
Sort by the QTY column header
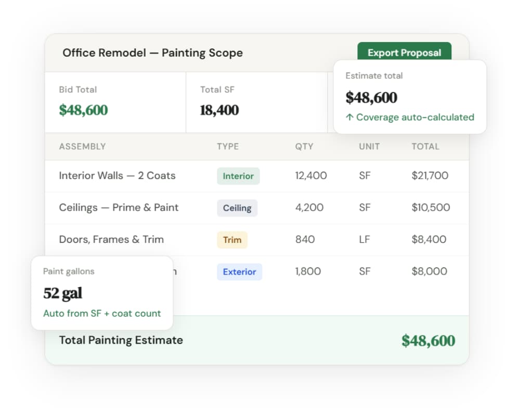(304, 146)
